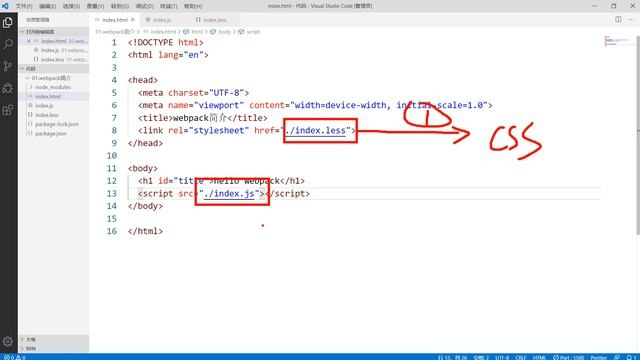The width and height of the screenshot is (640, 360).
Task: Click the ./index.js src link in code
Action: point(229,193)
